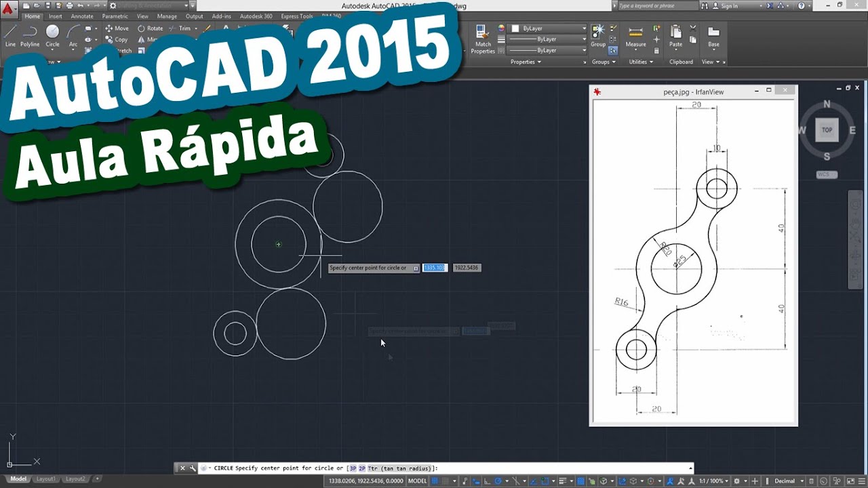868x488 pixels.
Task: Open the Layout2 tab
Action: (x=75, y=479)
